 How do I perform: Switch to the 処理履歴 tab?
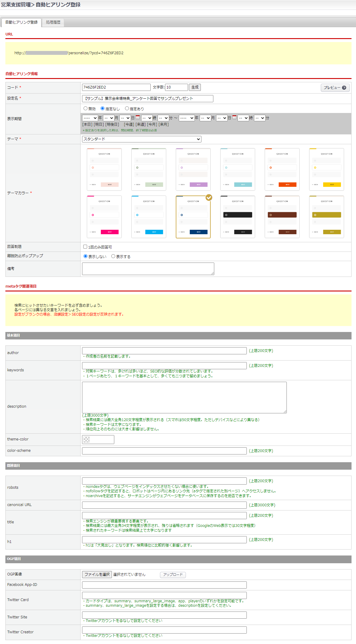(53, 22)
